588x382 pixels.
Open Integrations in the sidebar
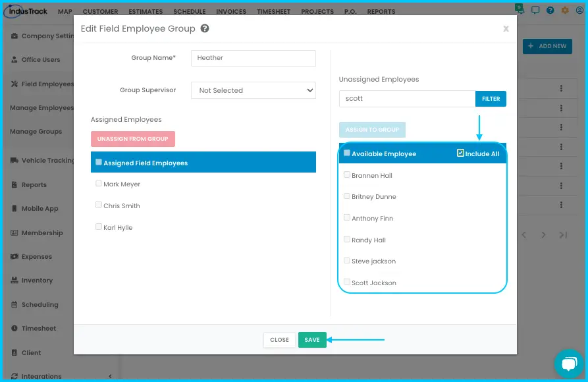point(36,376)
